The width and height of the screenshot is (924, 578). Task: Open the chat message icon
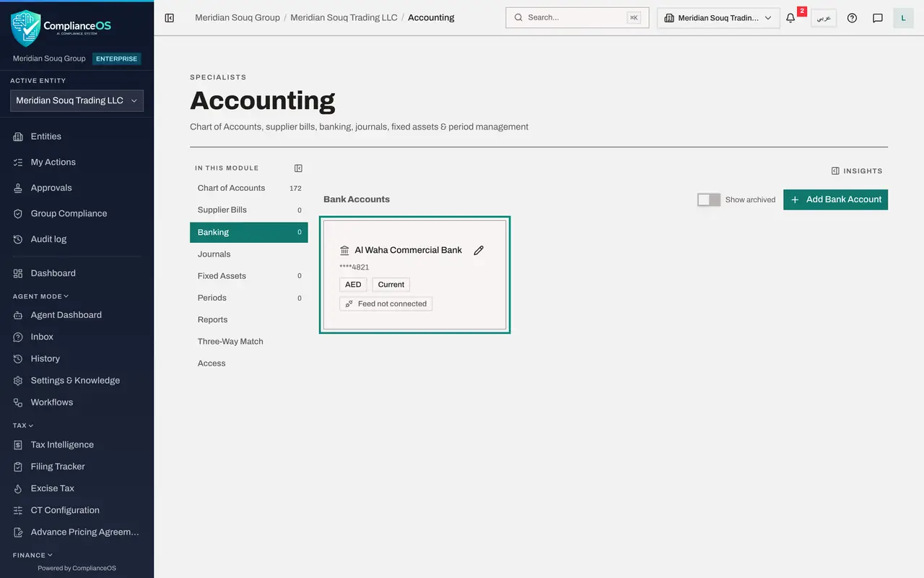(878, 18)
